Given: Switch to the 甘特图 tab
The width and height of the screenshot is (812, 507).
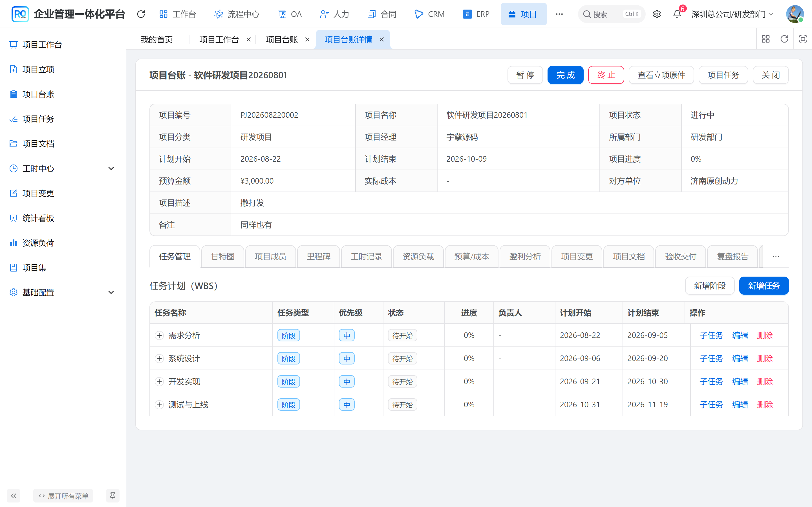Looking at the screenshot, I should [222, 257].
